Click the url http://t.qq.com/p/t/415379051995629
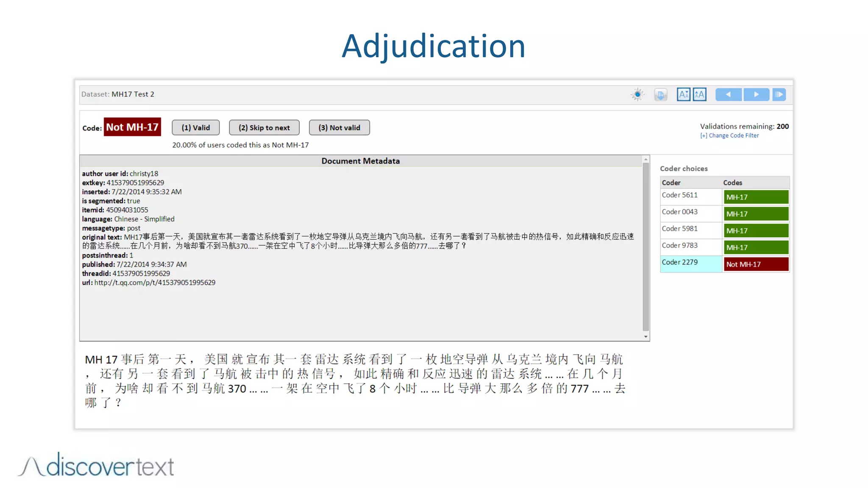Viewport: 868px width, 488px height. coord(155,283)
